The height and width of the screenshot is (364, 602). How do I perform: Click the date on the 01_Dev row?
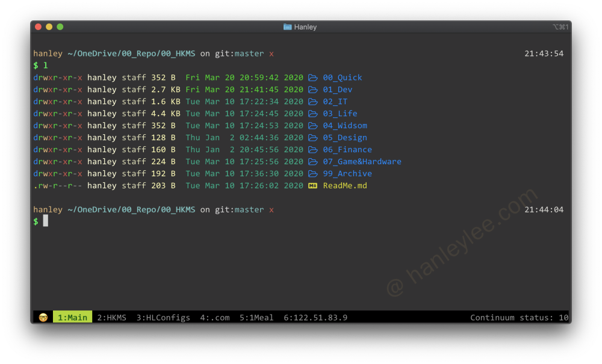pos(244,90)
